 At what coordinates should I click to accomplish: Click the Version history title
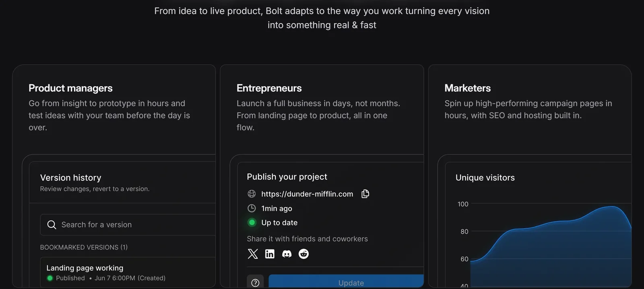[x=70, y=178]
